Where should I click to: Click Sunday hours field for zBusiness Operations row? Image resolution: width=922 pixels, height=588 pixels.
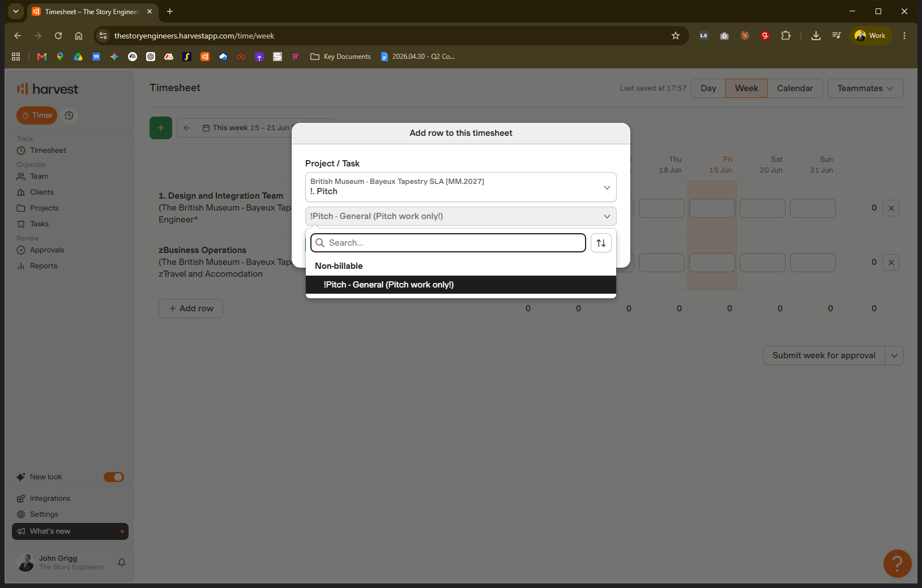point(813,263)
